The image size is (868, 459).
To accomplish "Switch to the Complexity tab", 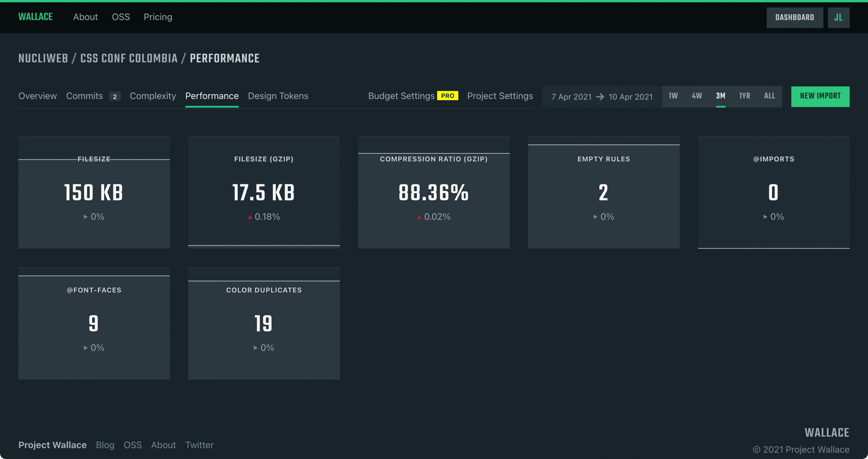I will [x=153, y=96].
